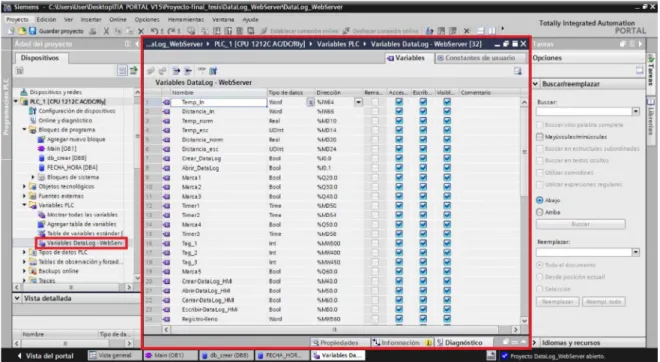The image size is (660, 362).
Task: Open Dispositivos y redes in the tree
Action: (x=56, y=92)
